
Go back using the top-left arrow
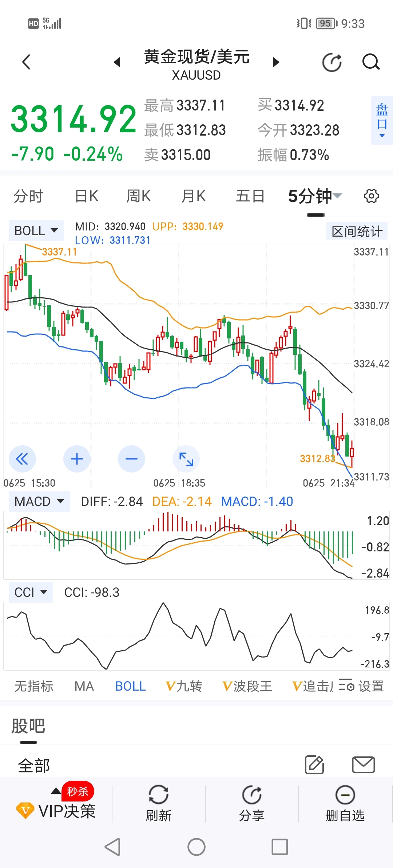26,62
